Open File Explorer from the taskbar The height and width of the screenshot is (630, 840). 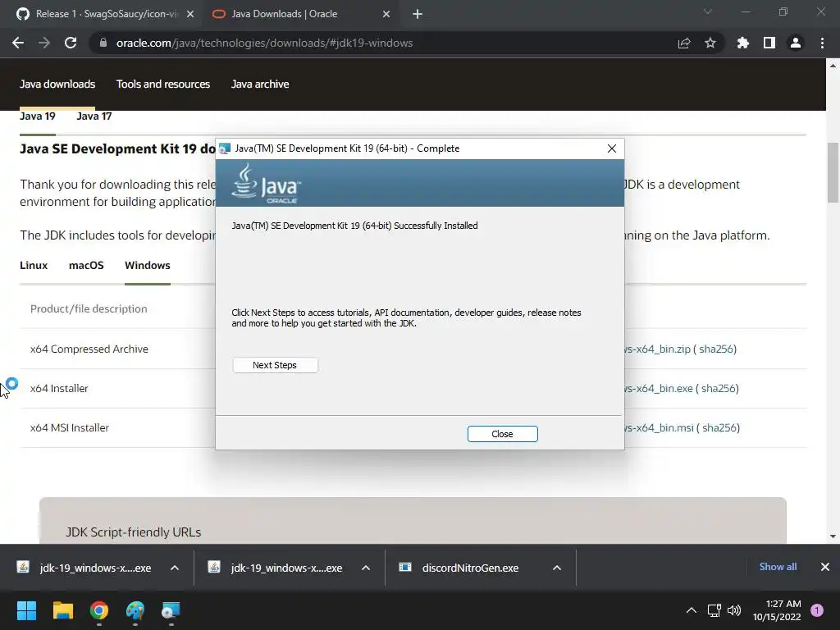tap(62, 610)
